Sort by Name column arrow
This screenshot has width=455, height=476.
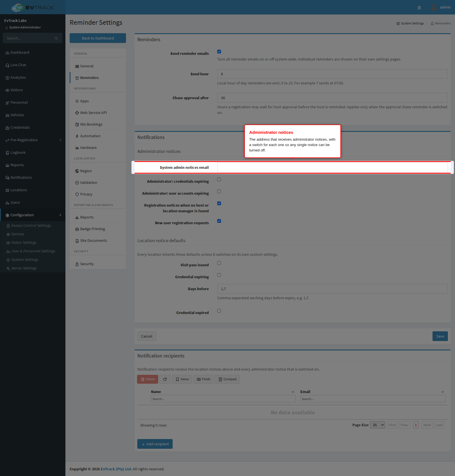tap(293, 392)
